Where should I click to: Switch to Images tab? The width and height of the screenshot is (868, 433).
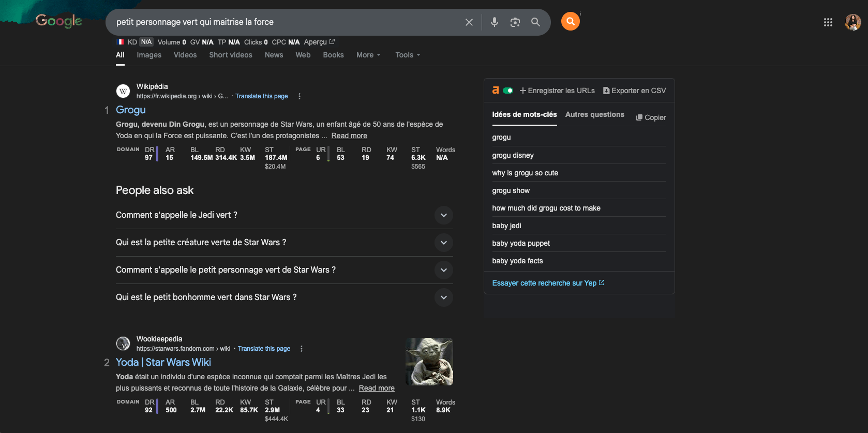pyautogui.click(x=149, y=55)
